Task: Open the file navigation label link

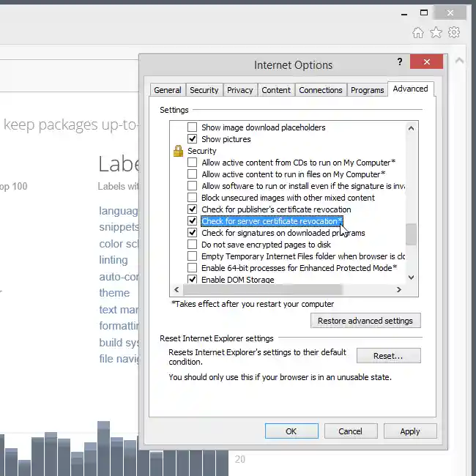Action: click(x=119, y=359)
